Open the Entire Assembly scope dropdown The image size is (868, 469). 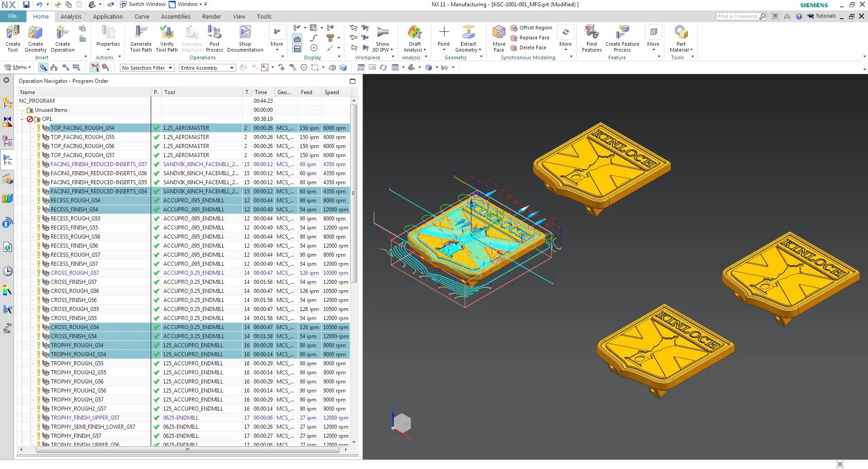pyautogui.click(x=206, y=67)
